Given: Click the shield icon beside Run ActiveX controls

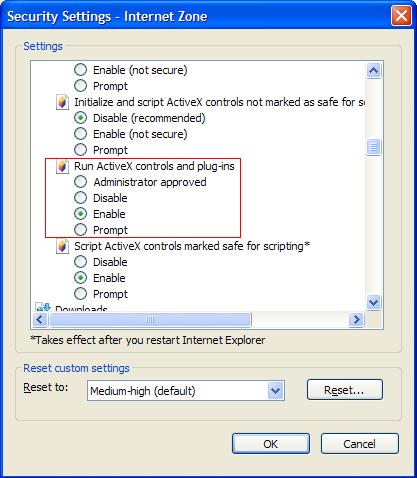Looking at the screenshot, I should pos(62,166).
